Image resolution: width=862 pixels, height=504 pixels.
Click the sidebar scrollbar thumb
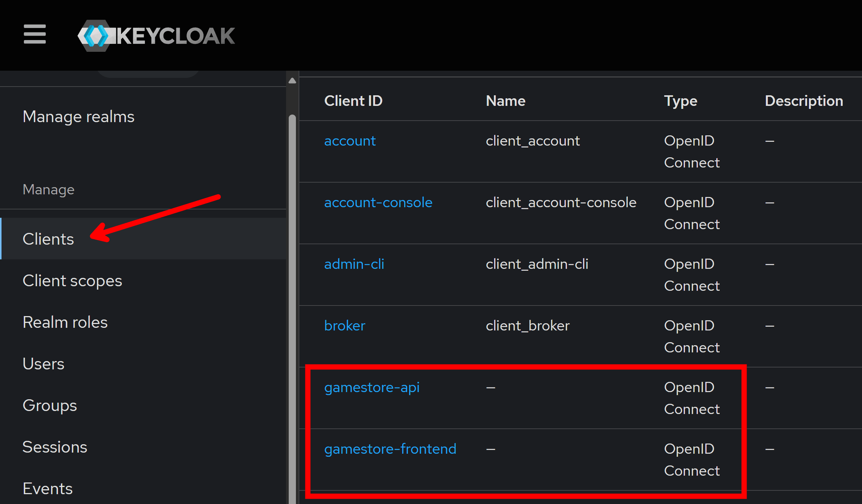(292, 309)
